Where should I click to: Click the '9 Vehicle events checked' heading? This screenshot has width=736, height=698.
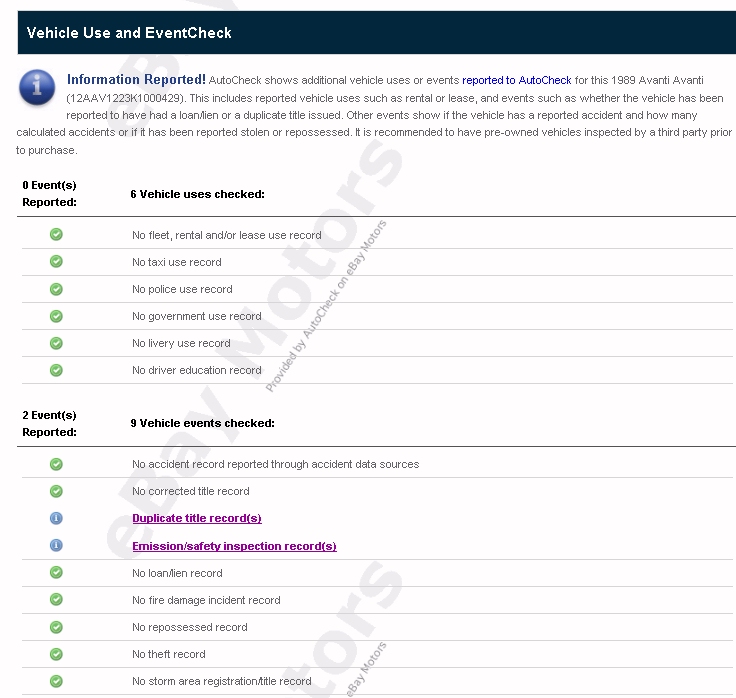[x=202, y=423]
